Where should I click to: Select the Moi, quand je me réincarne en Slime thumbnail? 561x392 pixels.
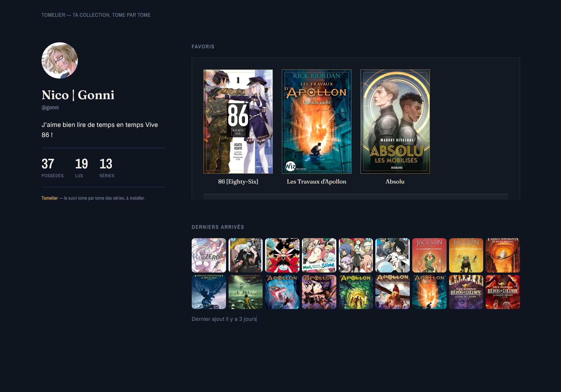pos(319,255)
